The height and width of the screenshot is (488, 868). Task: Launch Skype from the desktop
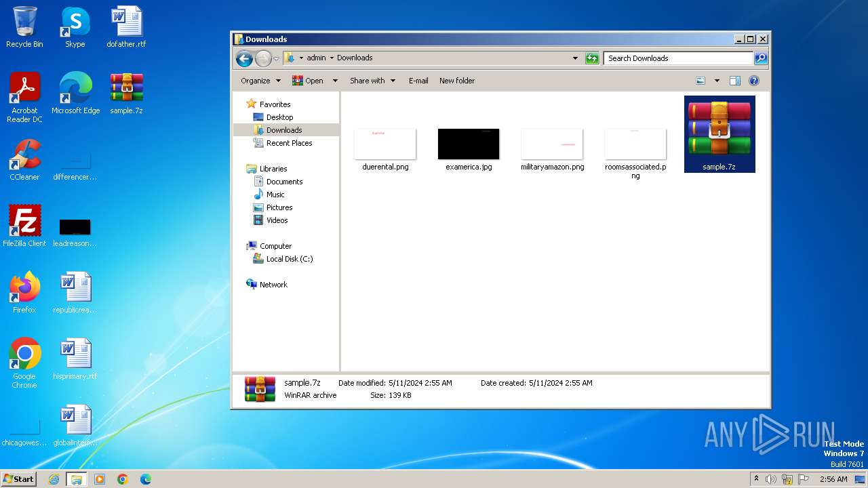[x=75, y=27]
